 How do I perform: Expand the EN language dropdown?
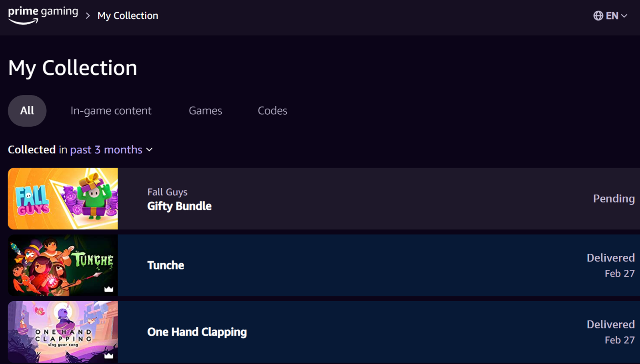click(617, 16)
